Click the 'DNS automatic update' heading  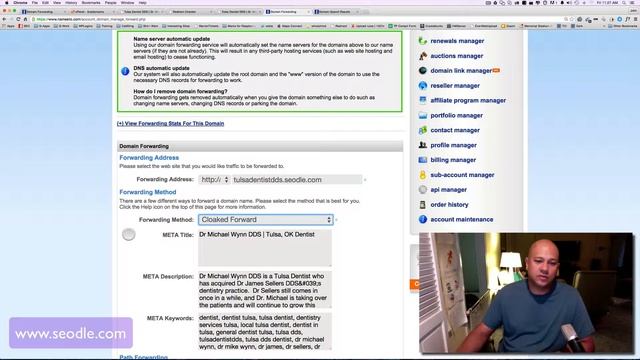click(161, 68)
